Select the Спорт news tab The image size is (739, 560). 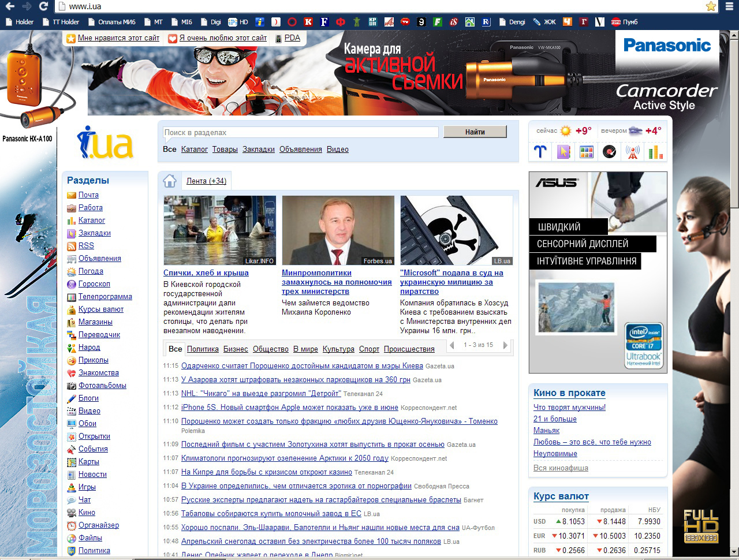pos(369,349)
